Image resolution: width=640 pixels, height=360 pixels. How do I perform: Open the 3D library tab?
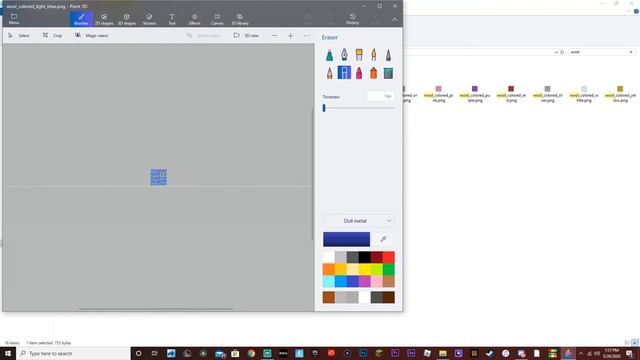240,19
